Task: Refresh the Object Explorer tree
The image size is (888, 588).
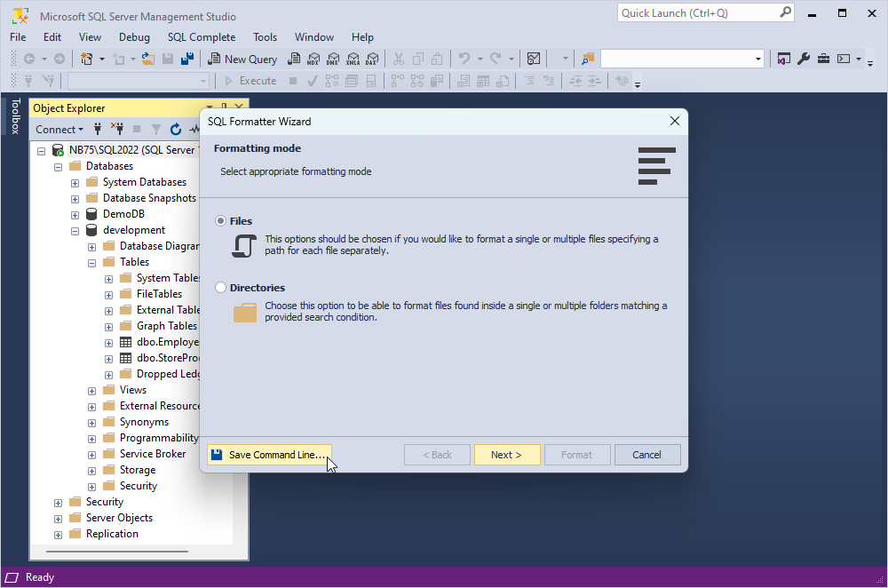Action: (x=176, y=129)
